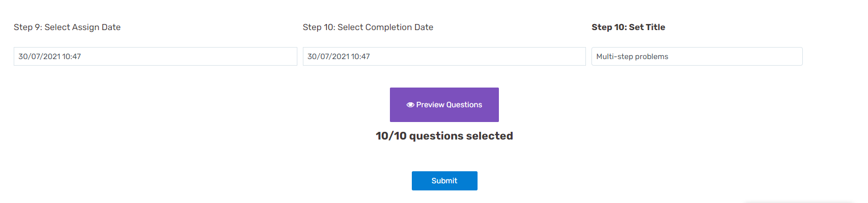Click the word 'Questions' on the purple button
The image size is (868, 203).
[x=464, y=105]
